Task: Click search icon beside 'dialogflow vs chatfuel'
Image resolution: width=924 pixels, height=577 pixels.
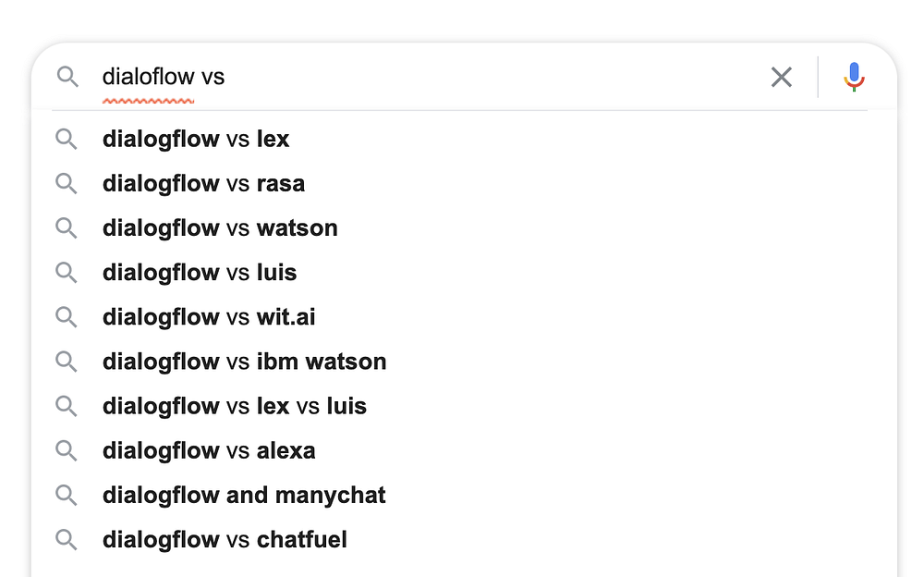Action: coord(66,539)
